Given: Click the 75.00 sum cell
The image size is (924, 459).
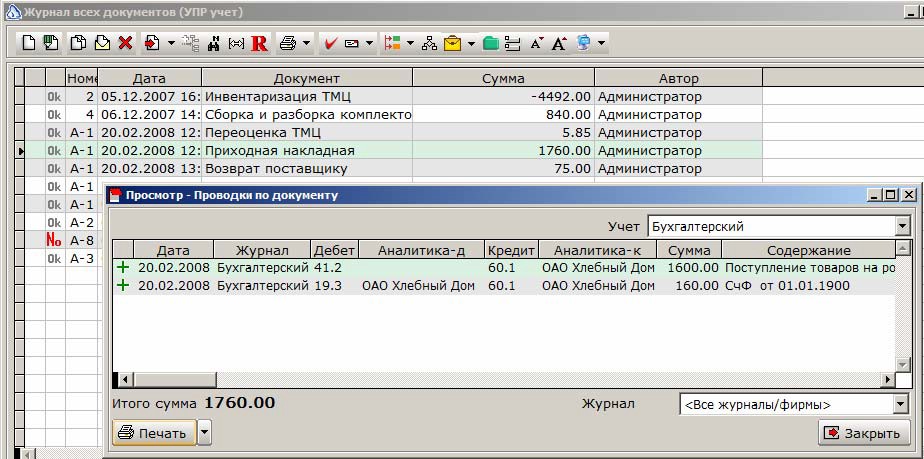Looking at the screenshot, I should [x=503, y=169].
